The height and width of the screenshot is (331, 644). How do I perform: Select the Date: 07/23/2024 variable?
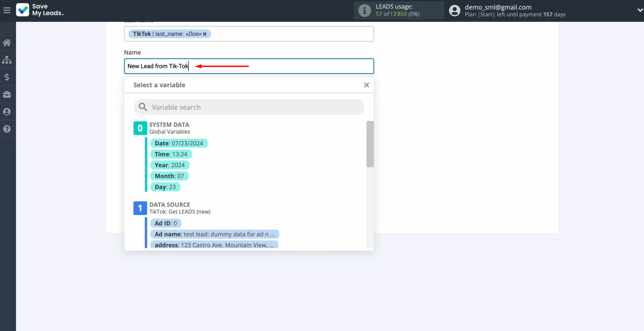[x=179, y=144]
